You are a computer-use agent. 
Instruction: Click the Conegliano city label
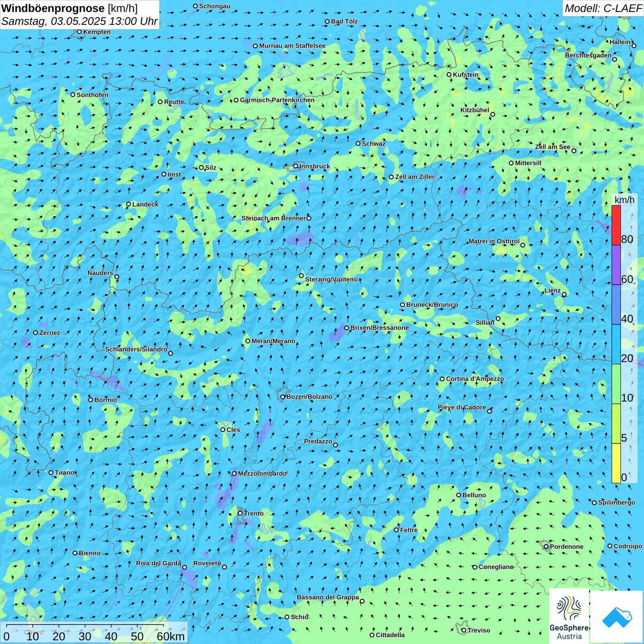[x=496, y=567]
